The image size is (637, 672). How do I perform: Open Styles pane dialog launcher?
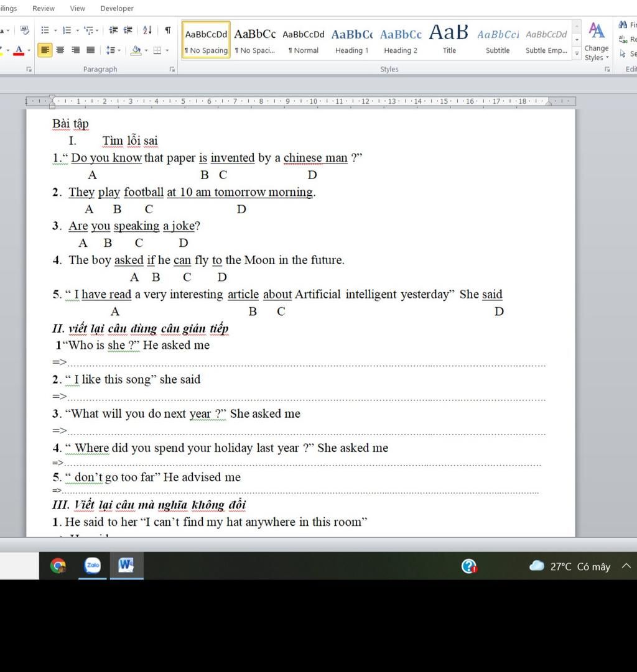(607, 70)
